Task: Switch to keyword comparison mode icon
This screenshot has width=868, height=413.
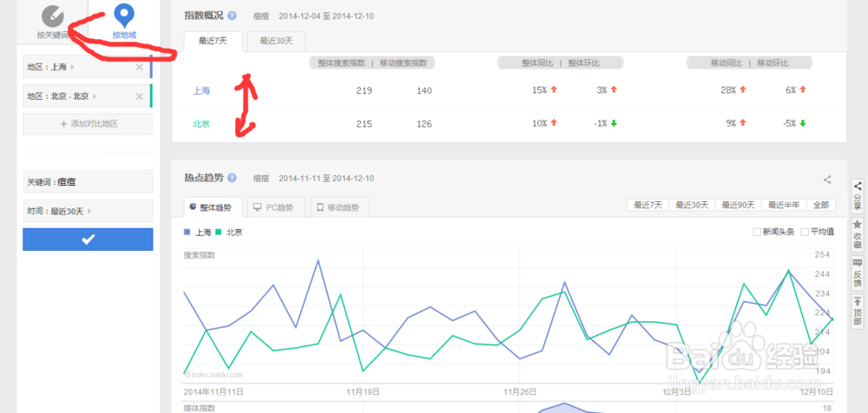Action: click(x=53, y=16)
